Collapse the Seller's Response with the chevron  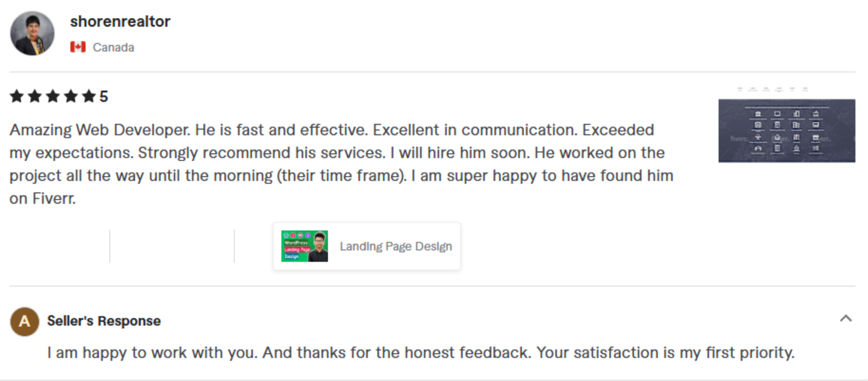coord(846,319)
